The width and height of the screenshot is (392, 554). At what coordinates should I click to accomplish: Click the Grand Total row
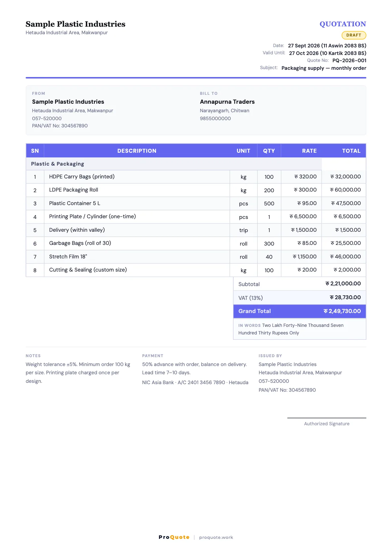click(x=300, y=311)
